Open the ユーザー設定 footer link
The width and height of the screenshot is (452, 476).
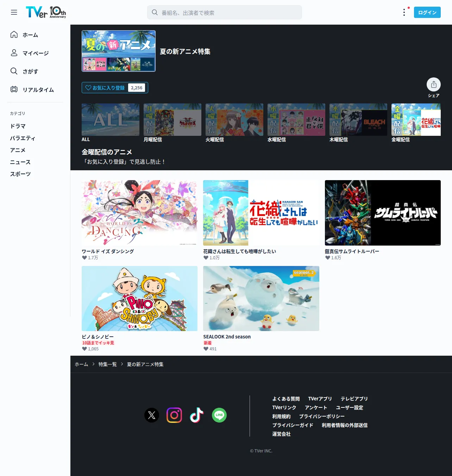click(349, 407)
